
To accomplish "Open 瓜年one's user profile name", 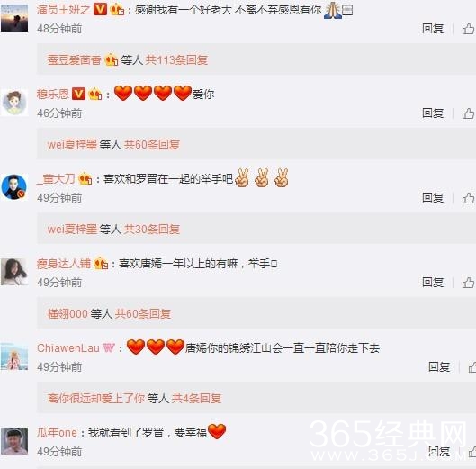I will pos(57,433).
